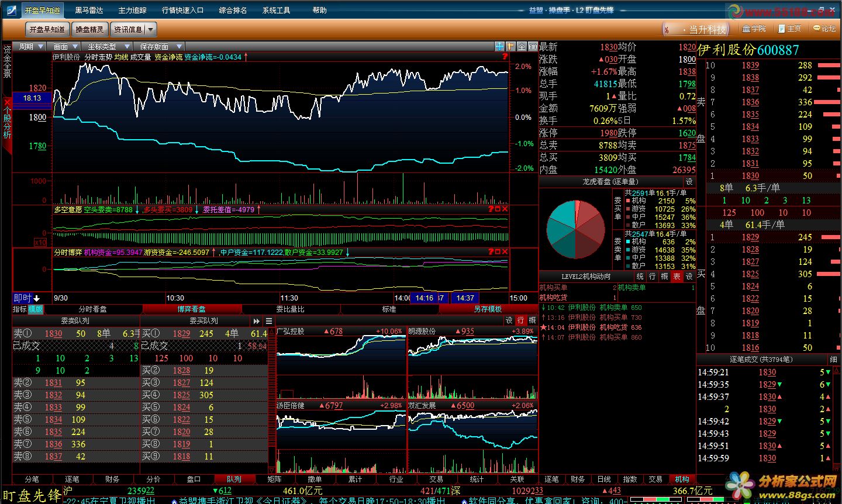842x504 pixels.
Task: Open the 周期 period dropdown
Action: 30,46
